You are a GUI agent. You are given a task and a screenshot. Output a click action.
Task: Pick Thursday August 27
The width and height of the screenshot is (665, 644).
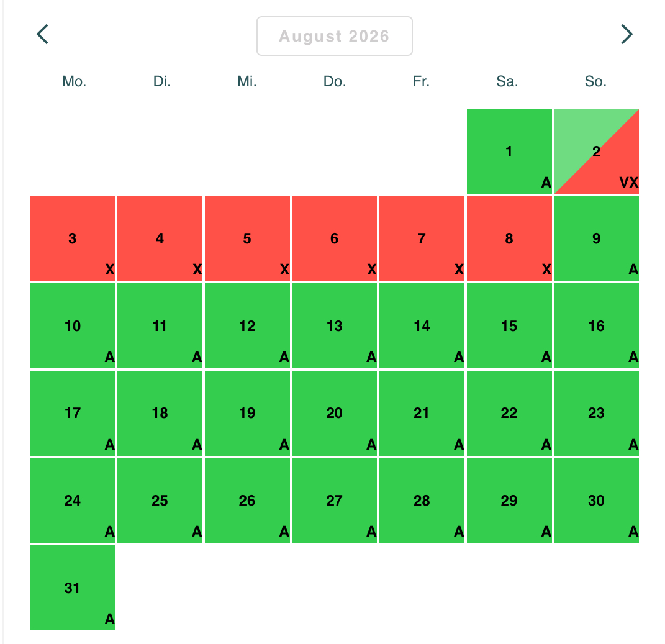tap(334, 501)
